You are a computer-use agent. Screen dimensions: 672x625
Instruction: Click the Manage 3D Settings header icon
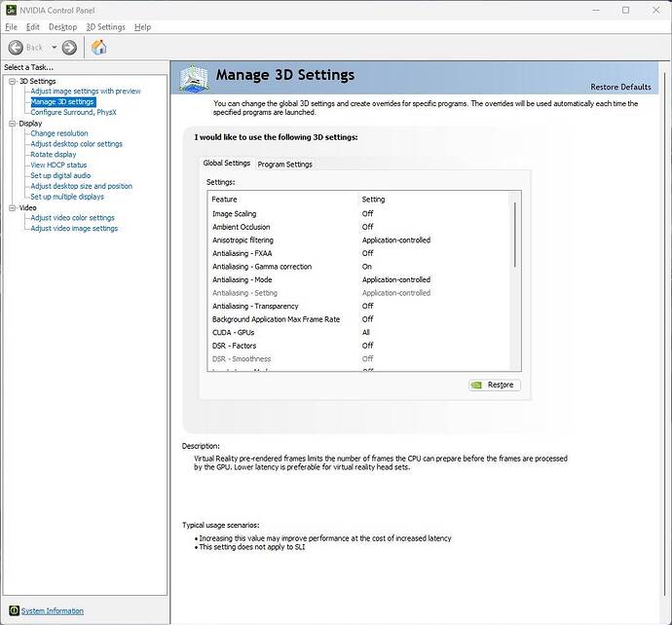193,77
